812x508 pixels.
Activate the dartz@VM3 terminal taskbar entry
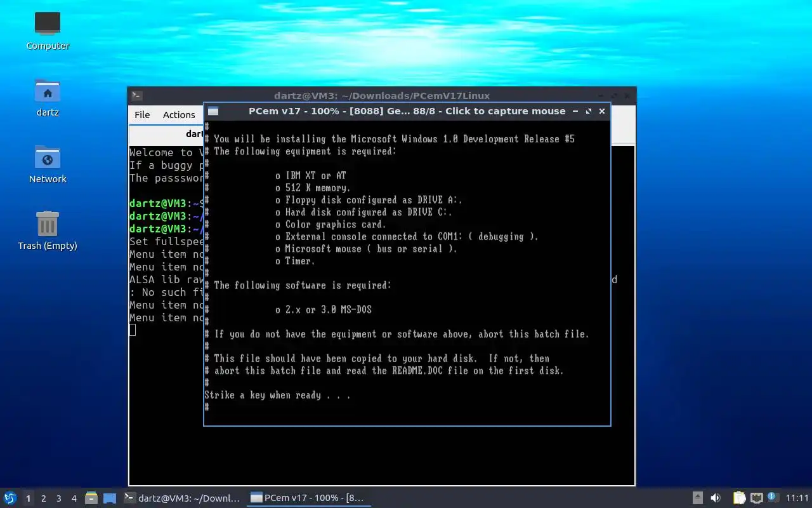point(182,498)
